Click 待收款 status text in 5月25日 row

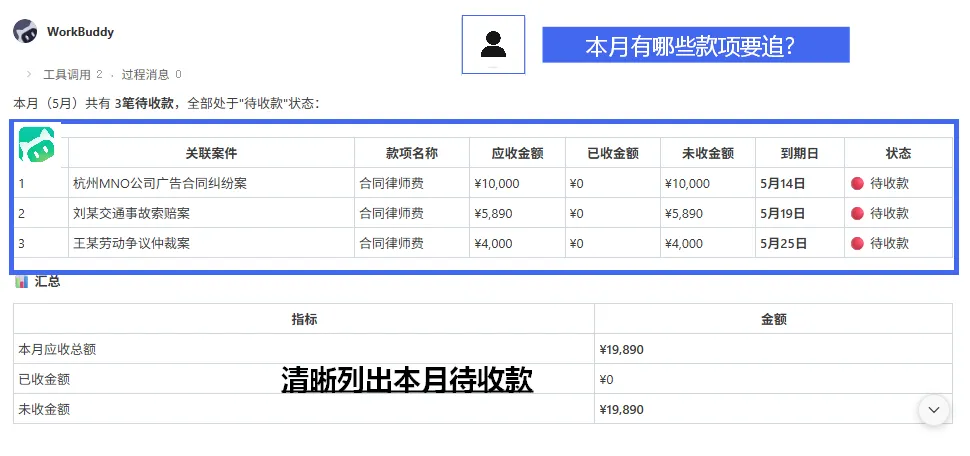(x=890, y=243)
